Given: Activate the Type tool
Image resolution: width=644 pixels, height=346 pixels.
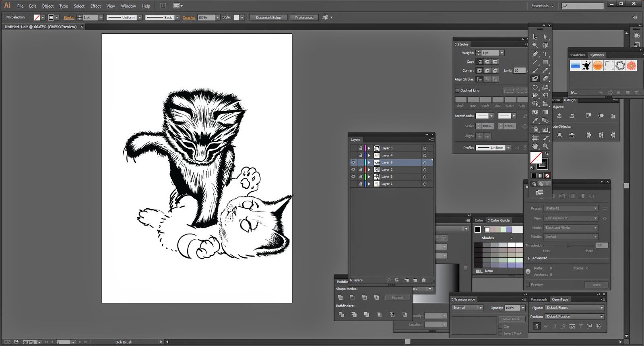Looking at the screenshot, I should coord(545,54).
